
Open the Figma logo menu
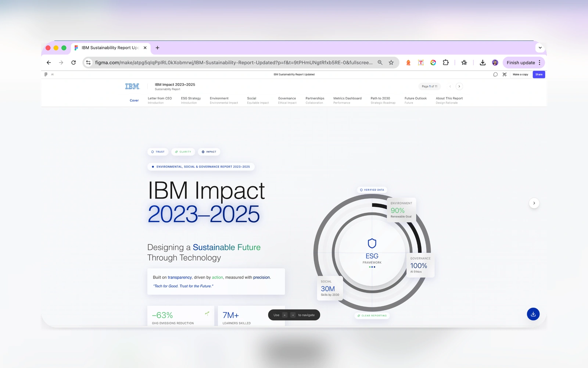[46, 74]
